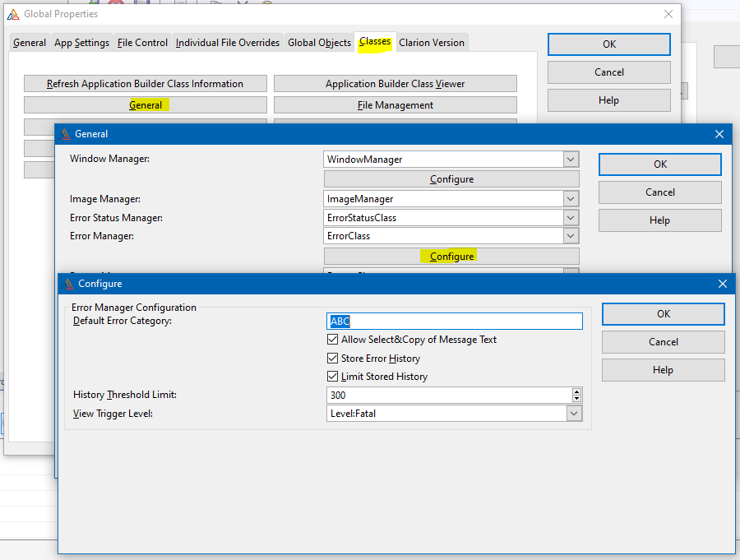Screen dimensions: 740x560
Task: Increase History Threshold Limit with up arrow
Action: pyautogui.click(x=577, y=391)
